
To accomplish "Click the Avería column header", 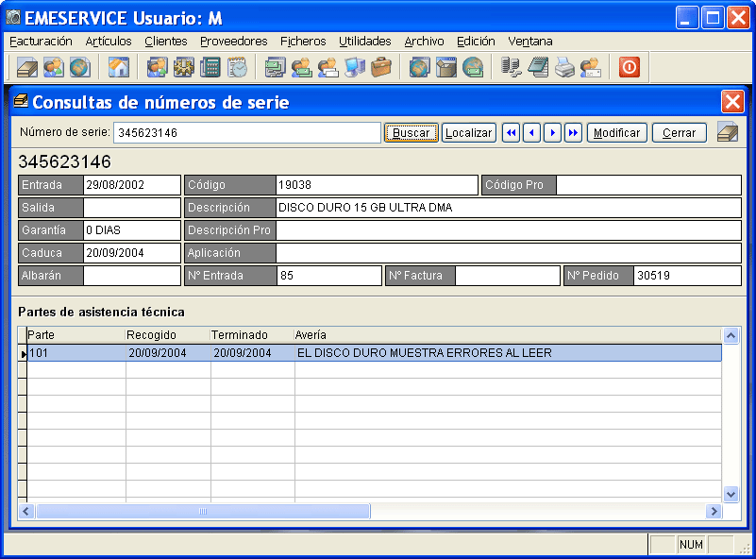I will [x=508, y=335].
